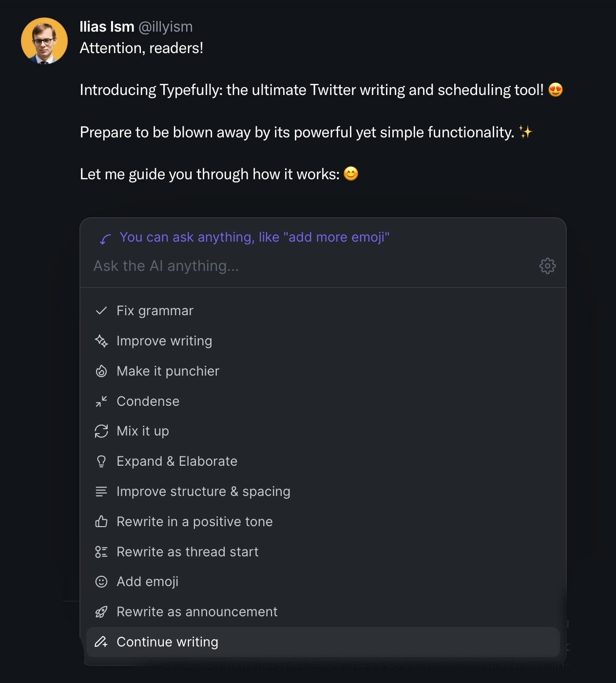616x683 pixels.
Task: Click the @illyism handle
Action: point(166,27)
